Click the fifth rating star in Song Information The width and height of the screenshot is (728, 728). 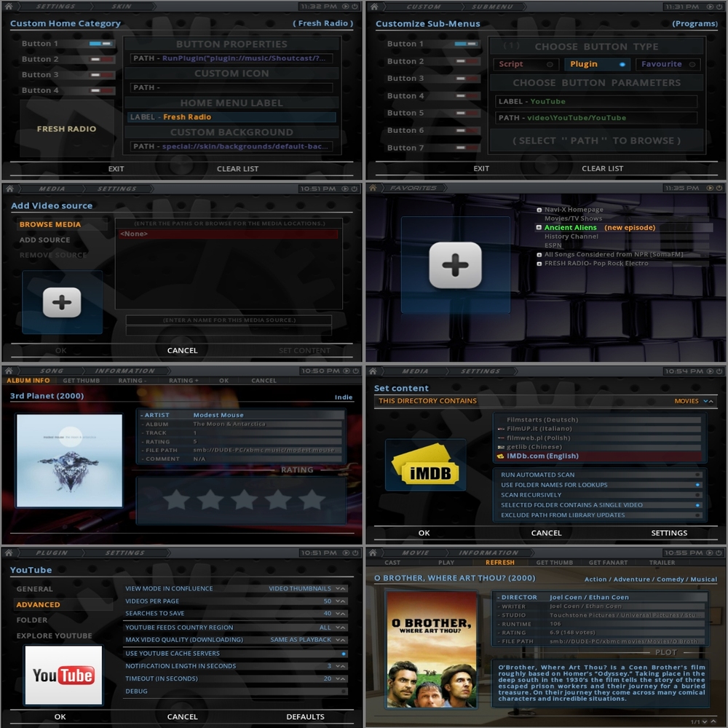tap(312, 499)
